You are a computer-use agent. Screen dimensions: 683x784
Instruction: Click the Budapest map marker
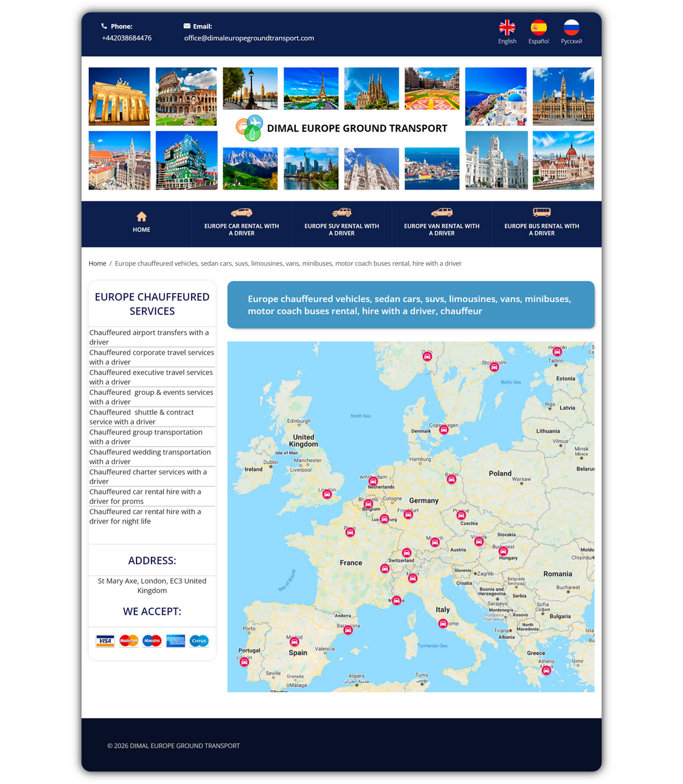tap(503, 551)
